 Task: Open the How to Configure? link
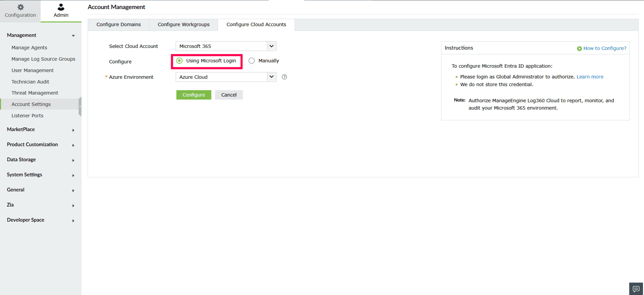pos(605,48)
